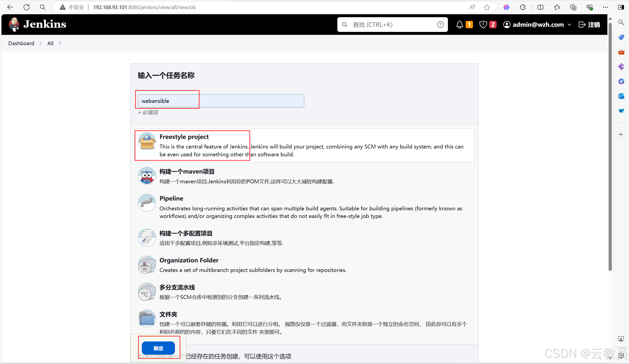Expand the All breadcrumb chevron
The image size is (629, 364).
point(60,43)
